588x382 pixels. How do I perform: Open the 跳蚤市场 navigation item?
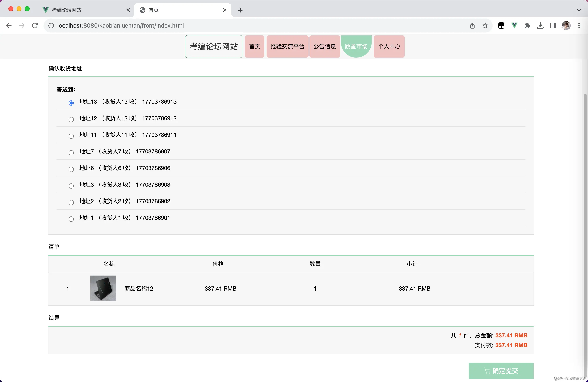356,47
